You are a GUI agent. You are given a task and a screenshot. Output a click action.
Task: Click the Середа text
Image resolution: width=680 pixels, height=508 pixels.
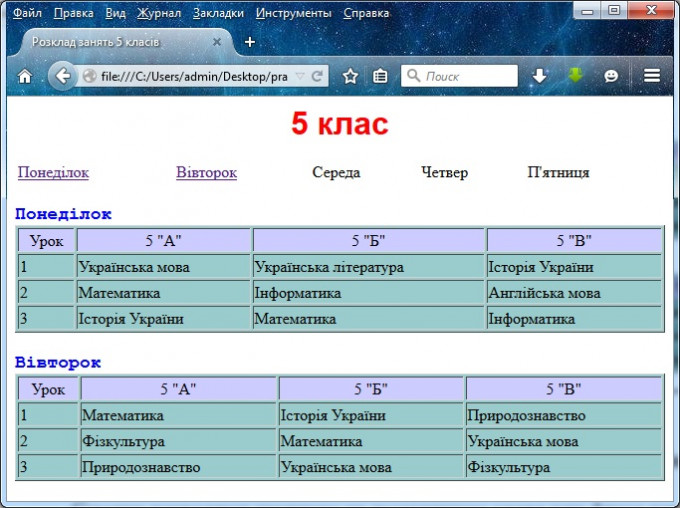point(336,172)
